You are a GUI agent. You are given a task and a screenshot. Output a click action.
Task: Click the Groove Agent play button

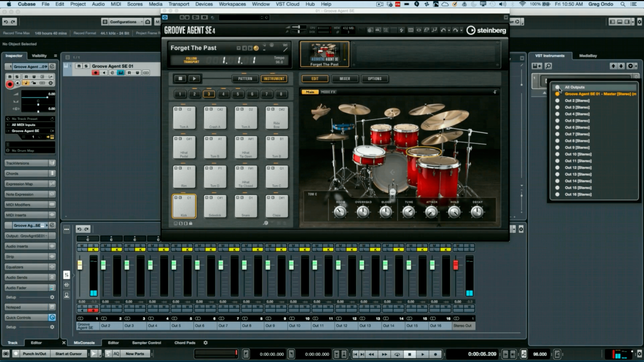point(194,79)
